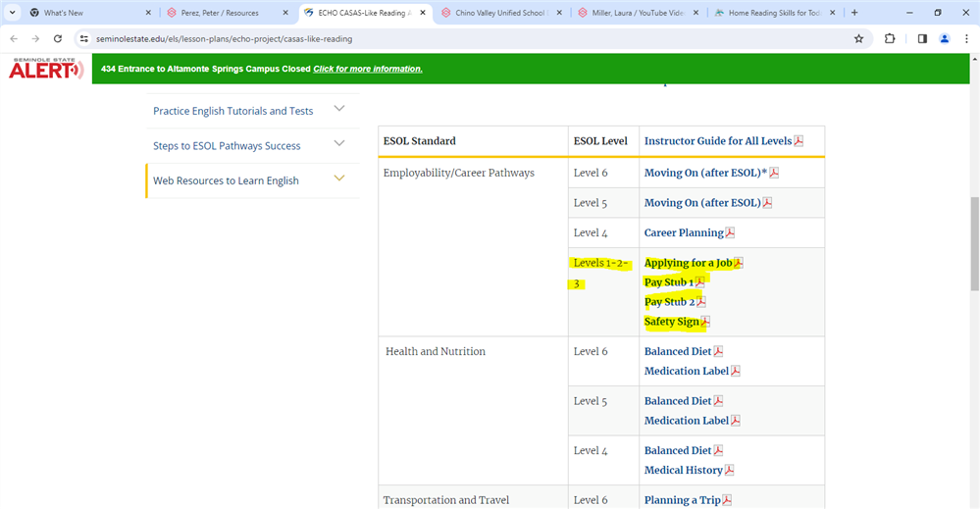
Task: Open the profile avatar menu
Action: tap(945, 38)
